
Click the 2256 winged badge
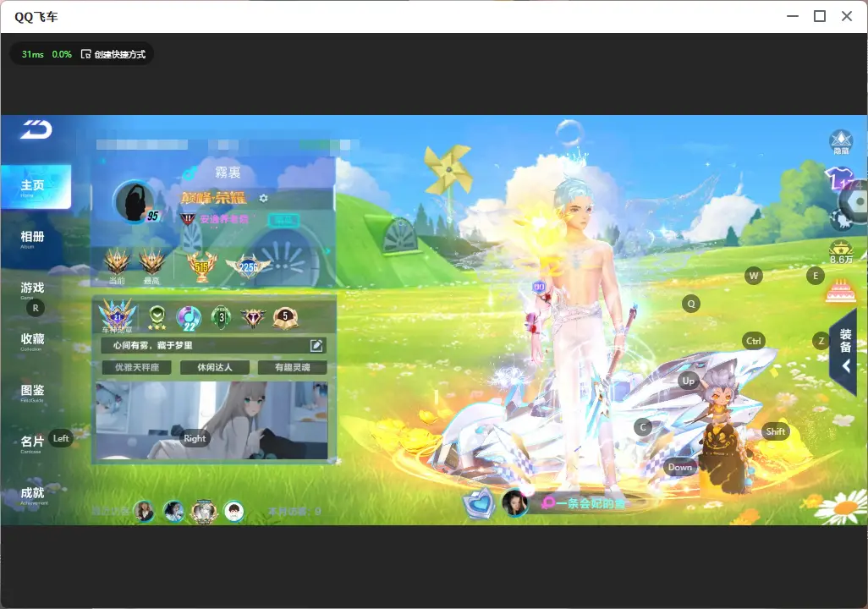[x=249, y=266]
